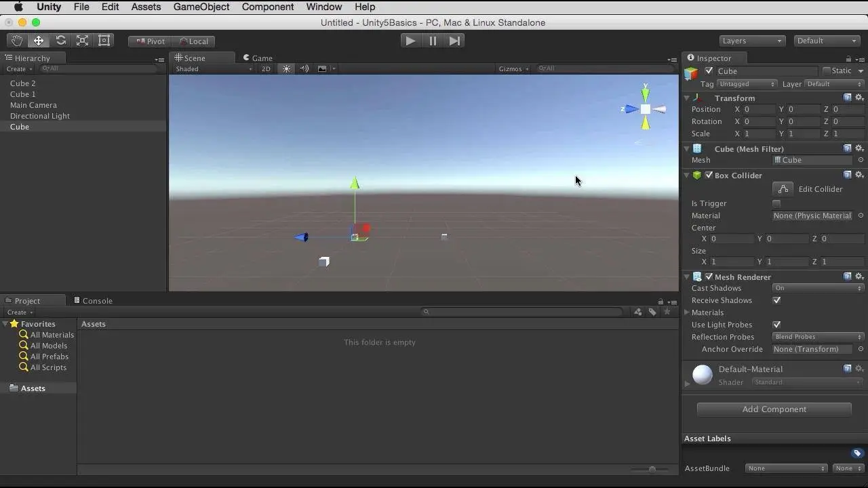Adjust the Project icon size slider
This screenshot has width=868, height=488.
652,469
